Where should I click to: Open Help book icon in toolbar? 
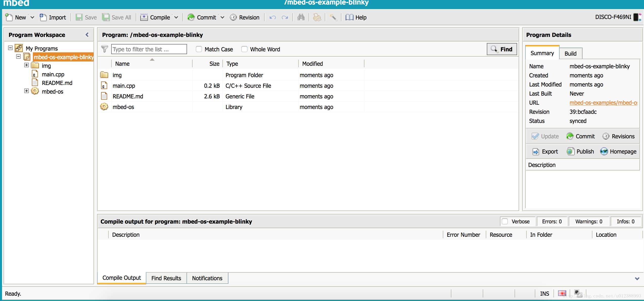tap(349, 17)
